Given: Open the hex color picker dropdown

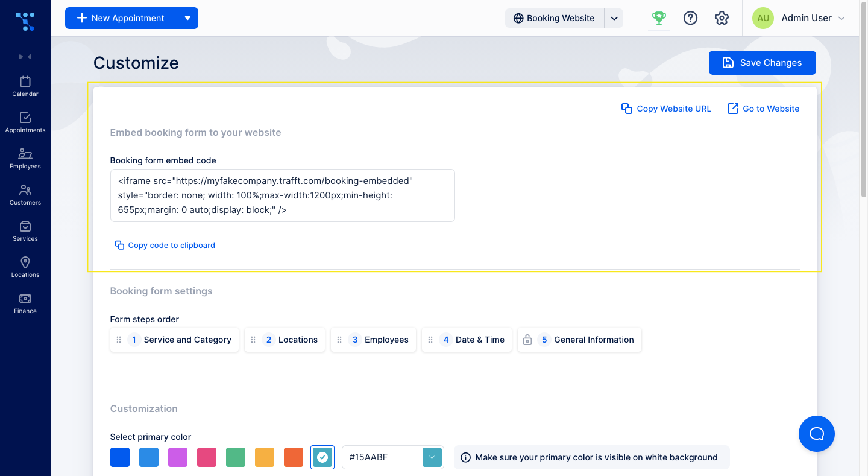Looking at the screenshot, I should click(x=432, y=457).
